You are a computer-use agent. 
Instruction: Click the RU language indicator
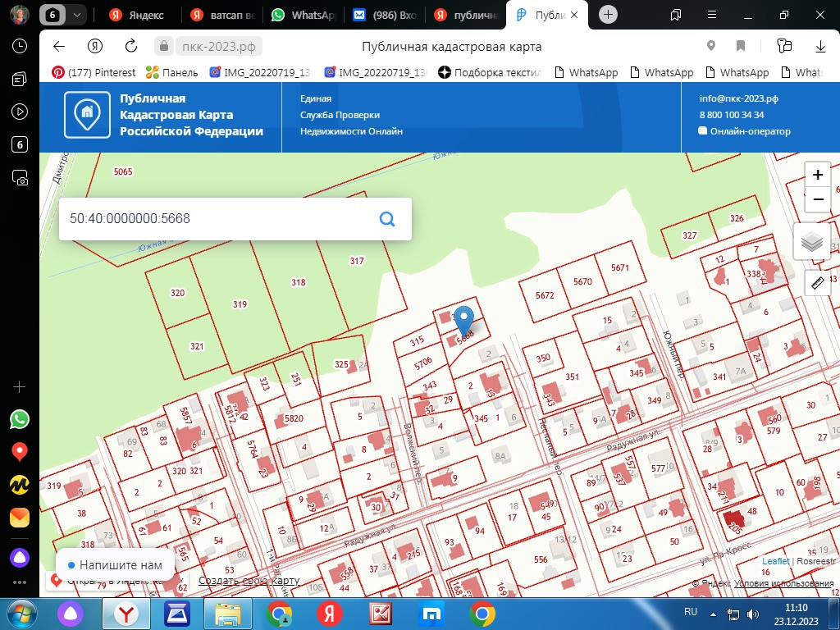691,611
